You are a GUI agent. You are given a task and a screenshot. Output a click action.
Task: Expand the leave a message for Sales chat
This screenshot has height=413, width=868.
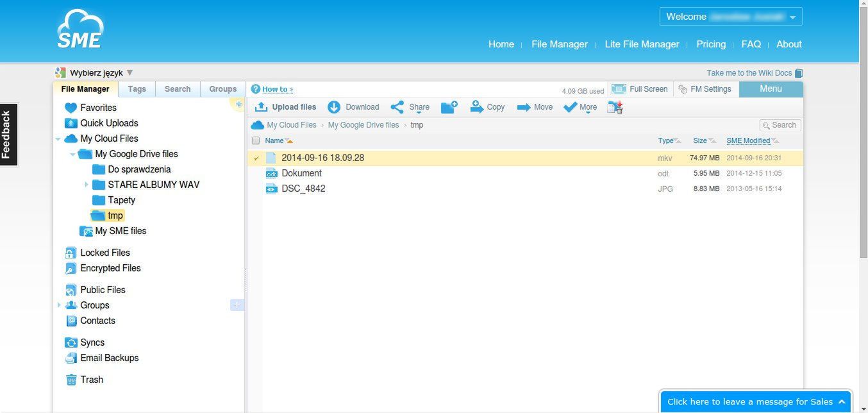click(756, 401)
